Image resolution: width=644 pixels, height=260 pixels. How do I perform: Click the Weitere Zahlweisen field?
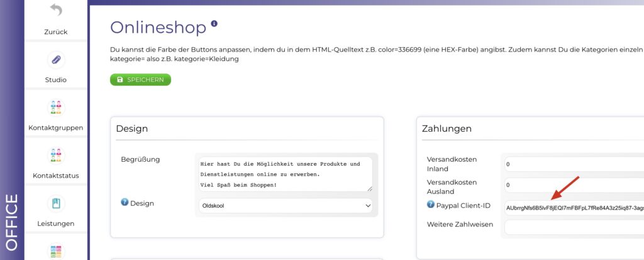(572, 227)
